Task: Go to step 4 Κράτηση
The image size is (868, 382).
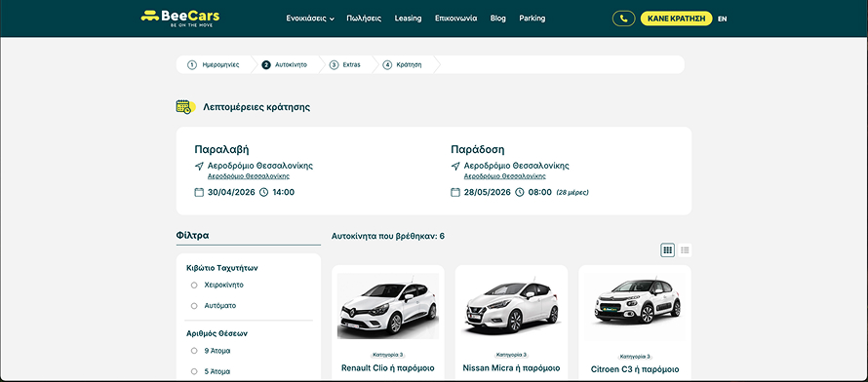Action: 403,64
